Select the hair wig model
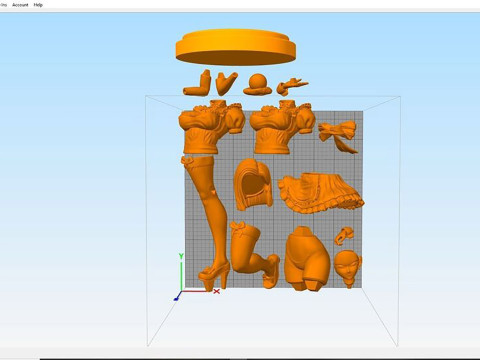Viewport: 480px width, 360px height. [x=253, y=184]
